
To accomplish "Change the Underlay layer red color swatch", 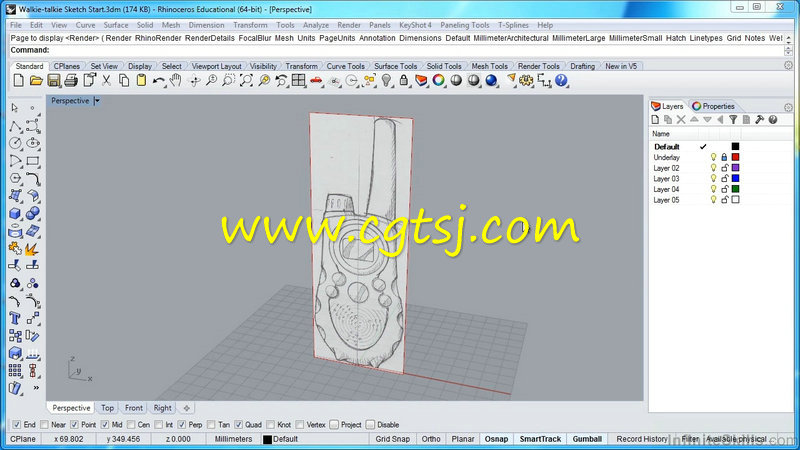I will 735,157.
